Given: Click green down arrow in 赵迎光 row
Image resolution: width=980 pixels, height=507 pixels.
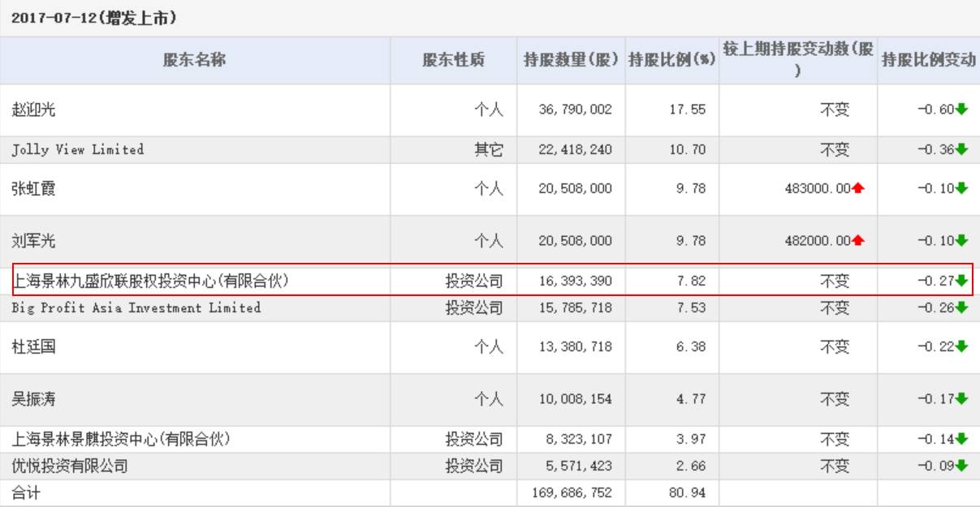Looking at the screenshot, I should 962,110.
